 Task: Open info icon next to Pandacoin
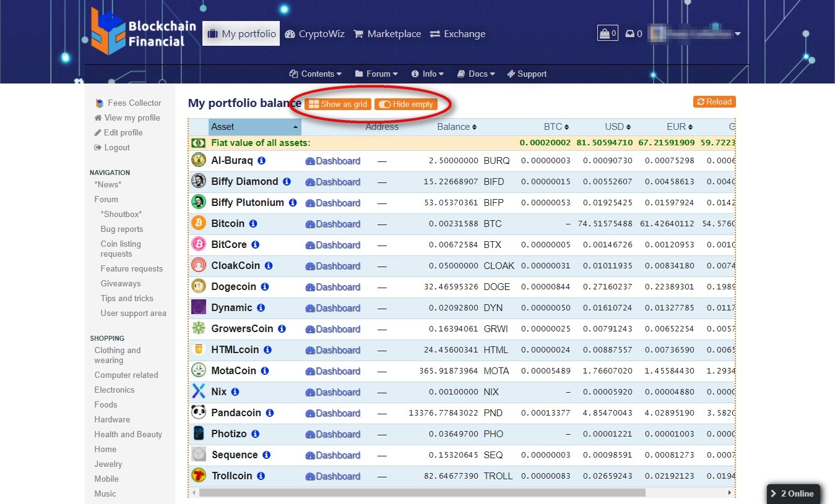270,412
